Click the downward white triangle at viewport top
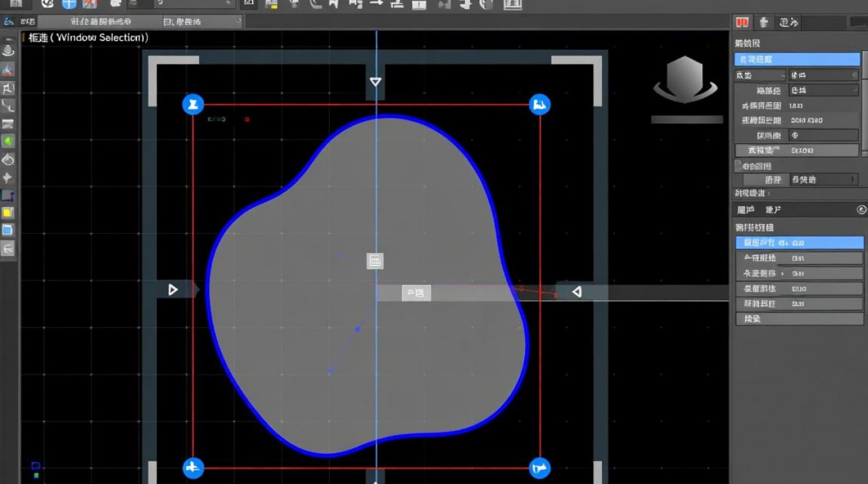Viewport: 868px width, 484px height. tap(375, 82)
